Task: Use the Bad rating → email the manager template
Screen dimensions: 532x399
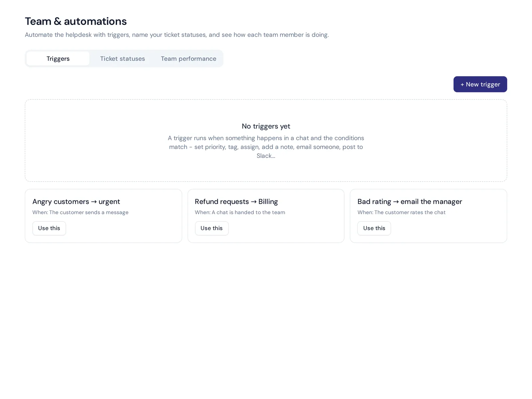Action: click(374, 228)
